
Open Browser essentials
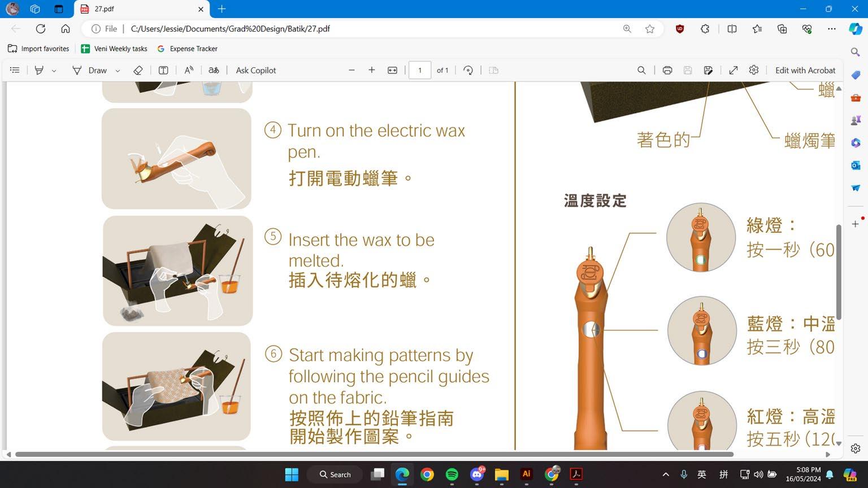click(x=807, y=29)
